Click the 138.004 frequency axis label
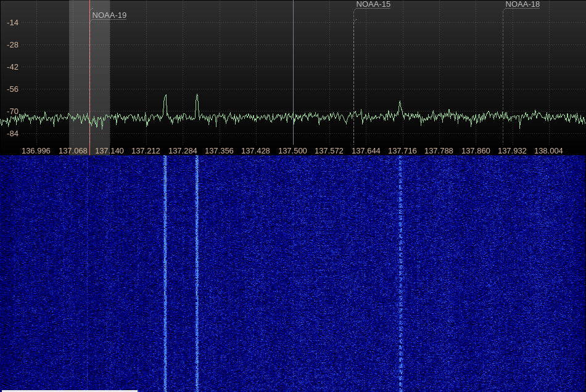 (x=548, y=151)
